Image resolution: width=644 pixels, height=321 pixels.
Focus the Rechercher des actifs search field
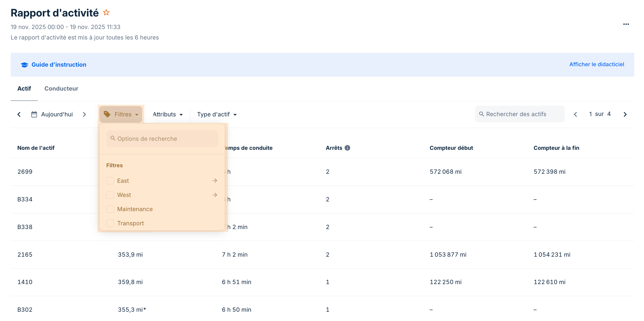click(520, 114)
